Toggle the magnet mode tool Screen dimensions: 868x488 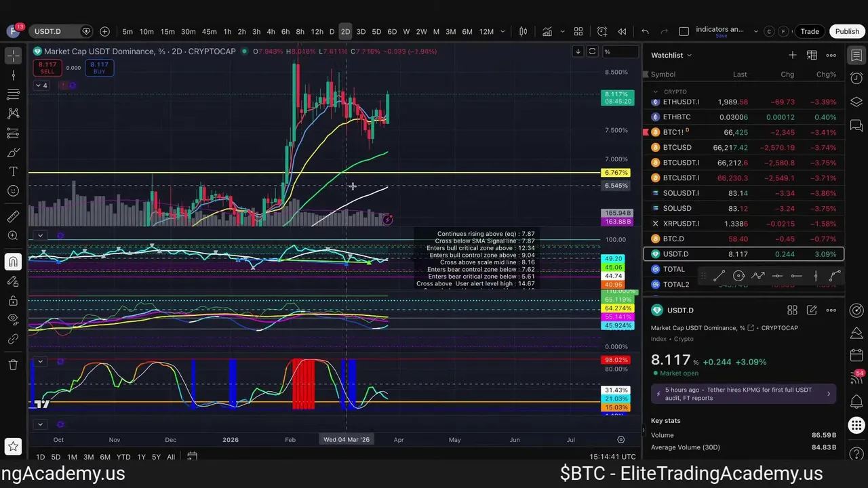point(13,262)
